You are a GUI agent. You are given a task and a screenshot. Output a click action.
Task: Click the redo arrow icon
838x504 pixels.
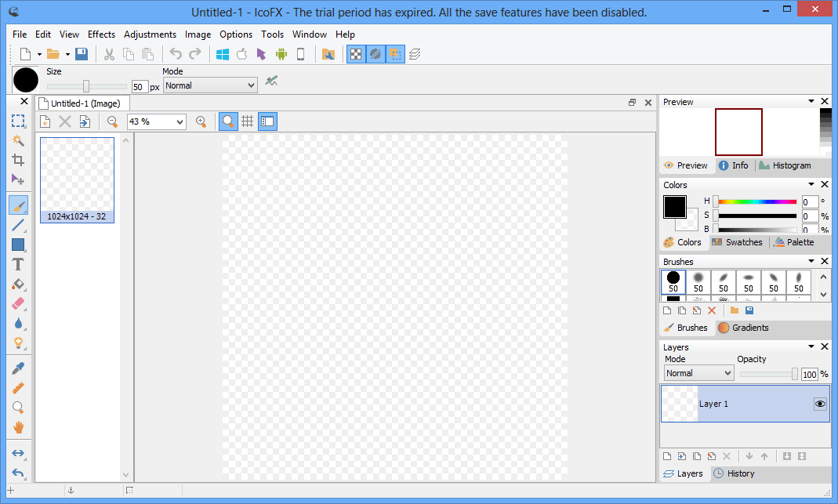pos(195,54)
